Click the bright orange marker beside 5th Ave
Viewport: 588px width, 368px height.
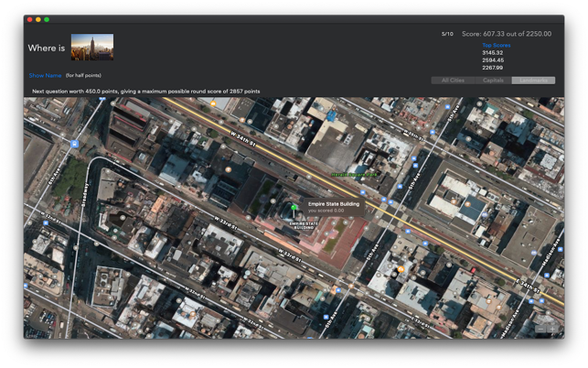pyautogui.click(x=401, y=269)
